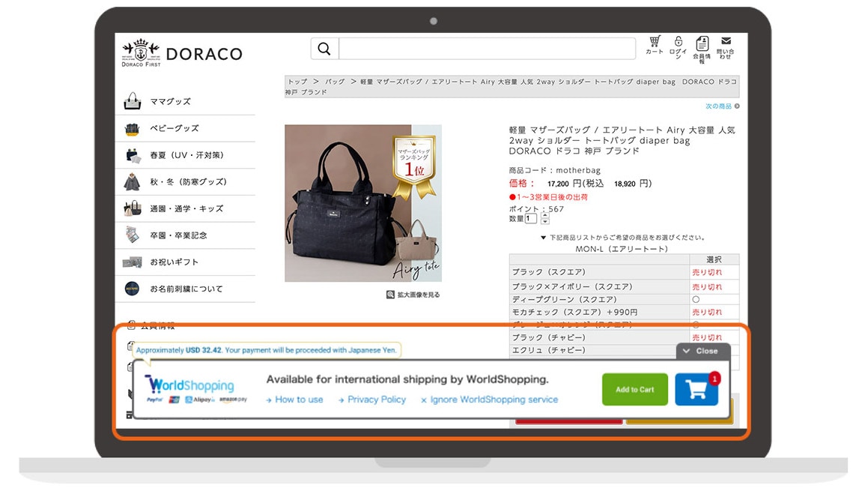Click the black tote bag product image

click(363, 203)
